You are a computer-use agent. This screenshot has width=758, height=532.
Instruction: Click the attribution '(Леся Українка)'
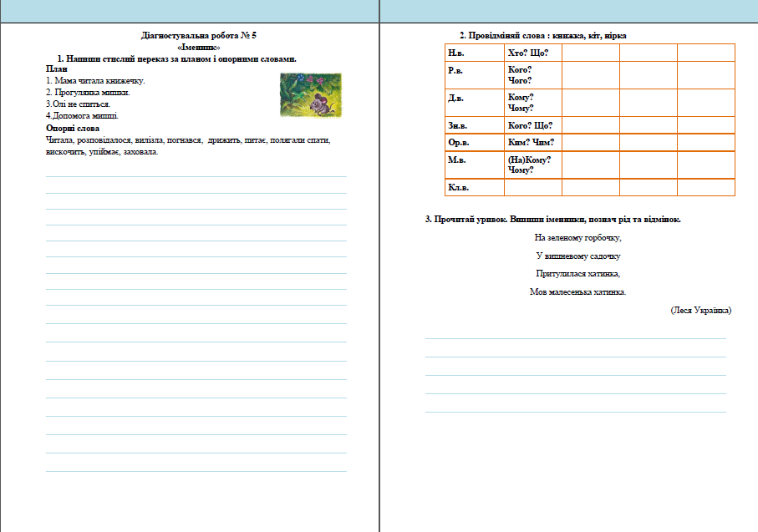click(701, 310)
